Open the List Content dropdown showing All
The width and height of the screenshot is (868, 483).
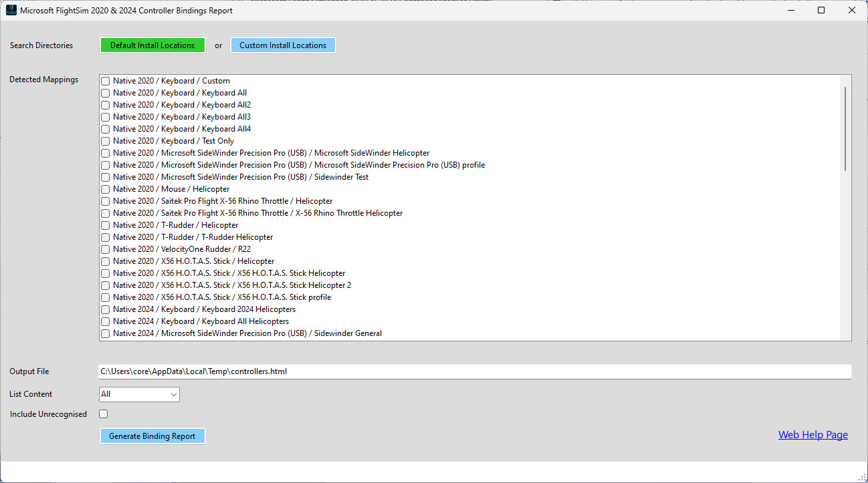pyautogui.click(x=139, y=394)
